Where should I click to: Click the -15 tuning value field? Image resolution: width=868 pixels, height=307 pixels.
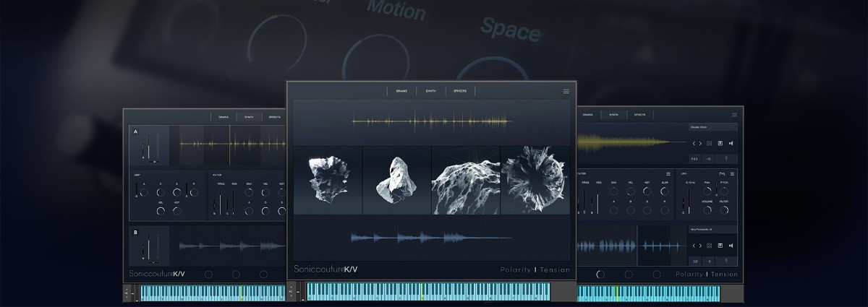708,159
